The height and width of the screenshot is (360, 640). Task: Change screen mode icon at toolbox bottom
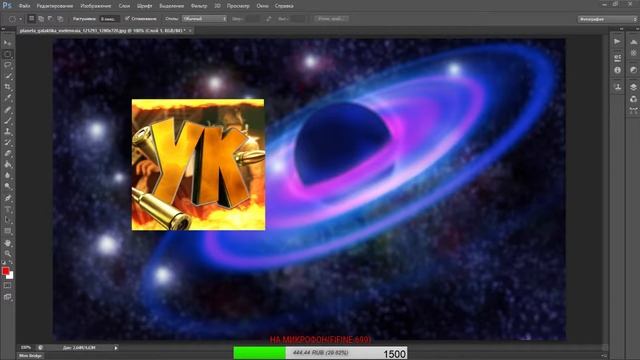(7, 297)
